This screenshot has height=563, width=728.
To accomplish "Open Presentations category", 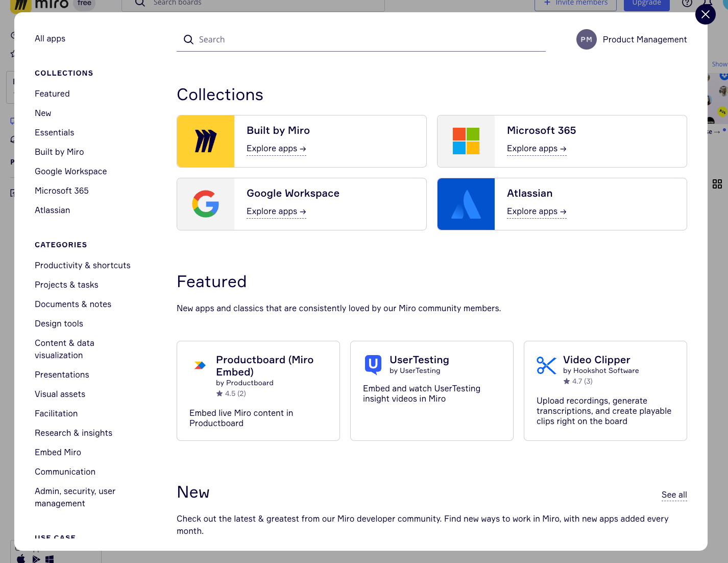I will tap(62, 374).
